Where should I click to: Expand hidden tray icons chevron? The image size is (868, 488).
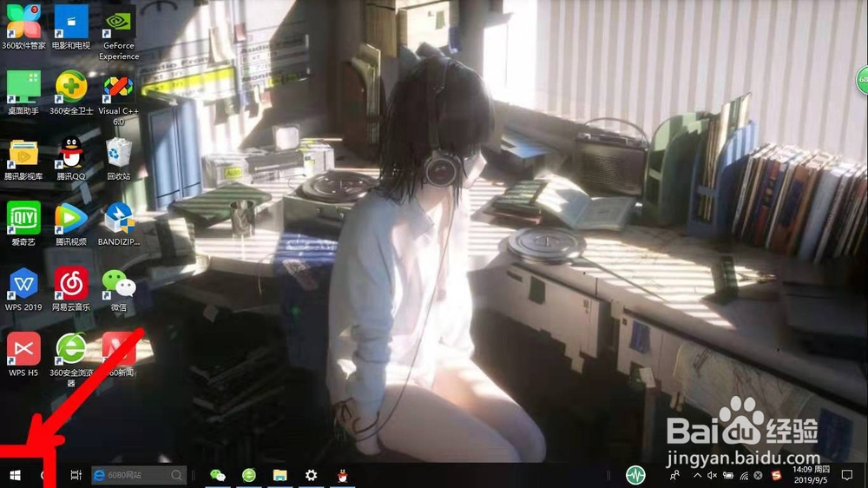[698, 475]
